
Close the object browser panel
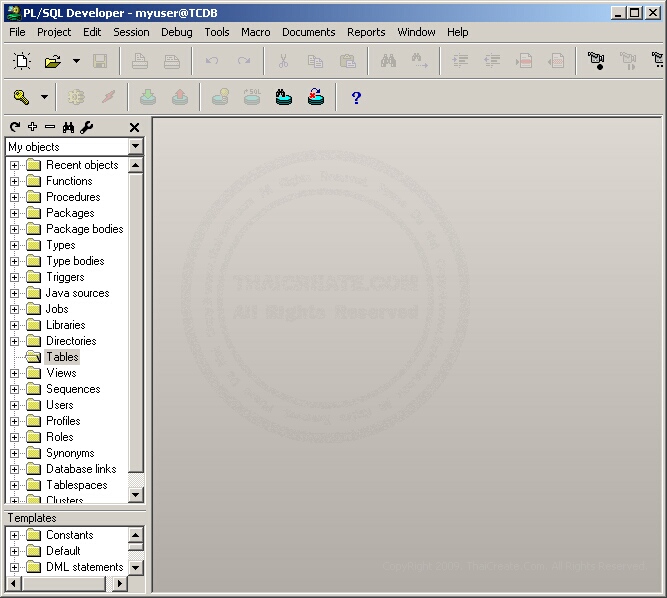click(134, 127)
